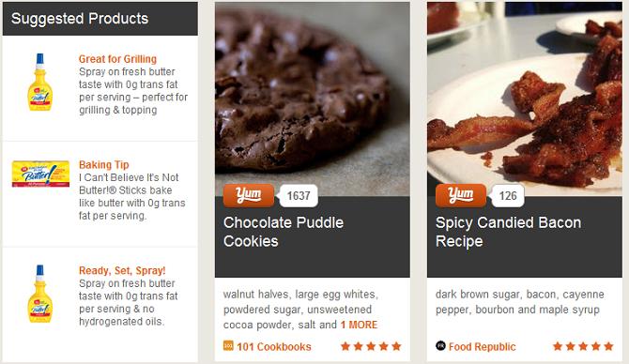Click the chocolate cookie photo thumbnail
The height and width of the screenshot is (364, 629).
click(312, 99)
